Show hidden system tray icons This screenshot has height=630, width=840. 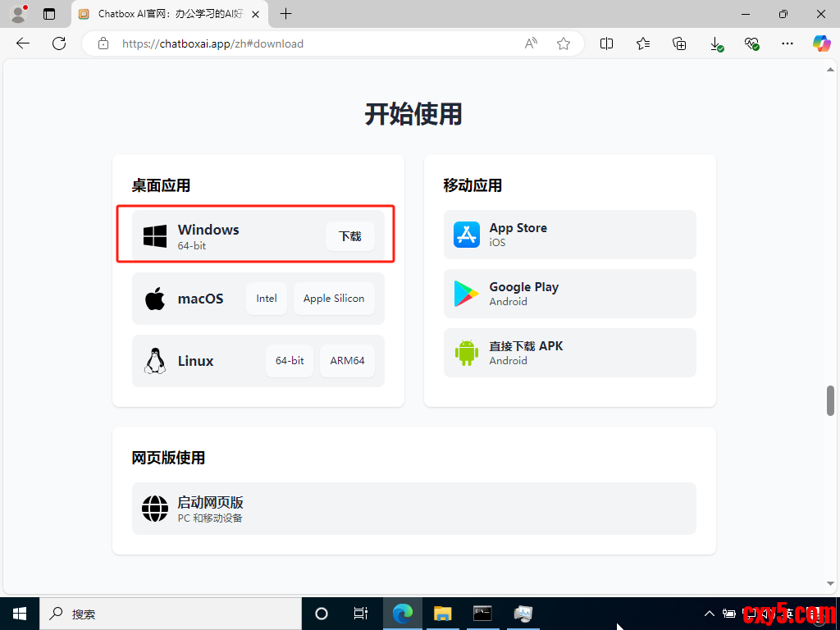pyautogui.click(x=709, y=614)
